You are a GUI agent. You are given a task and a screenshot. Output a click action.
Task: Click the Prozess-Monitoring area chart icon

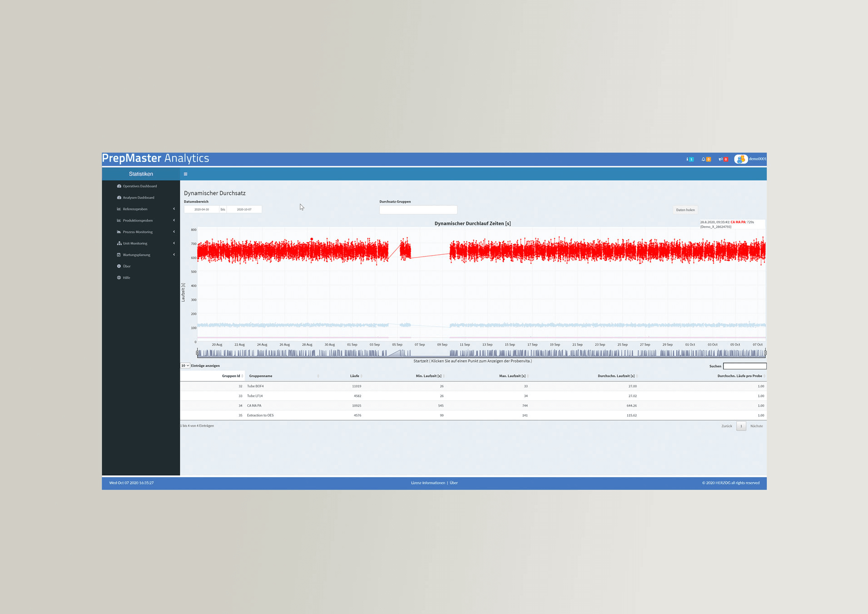119,232
